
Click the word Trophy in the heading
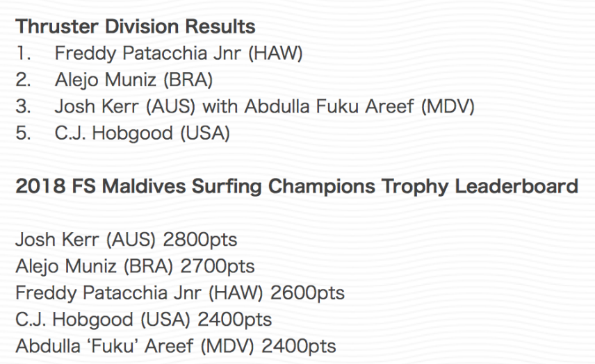click(x=415, y=187)
